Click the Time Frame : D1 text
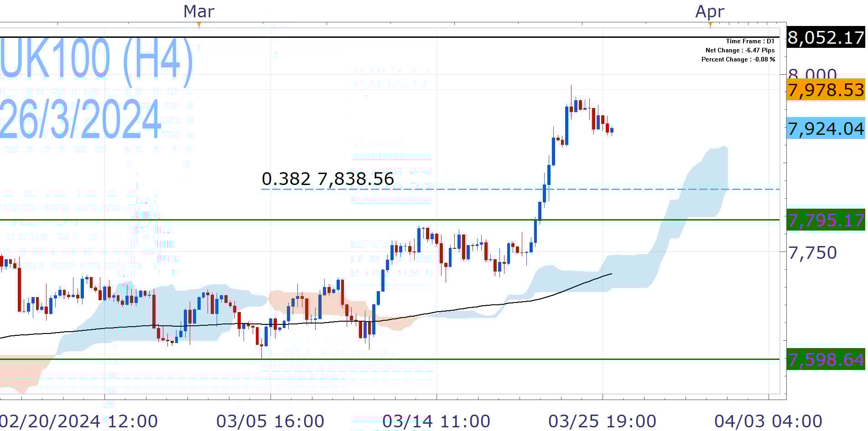This screenshot has height=431, width=868. (750, 41)
